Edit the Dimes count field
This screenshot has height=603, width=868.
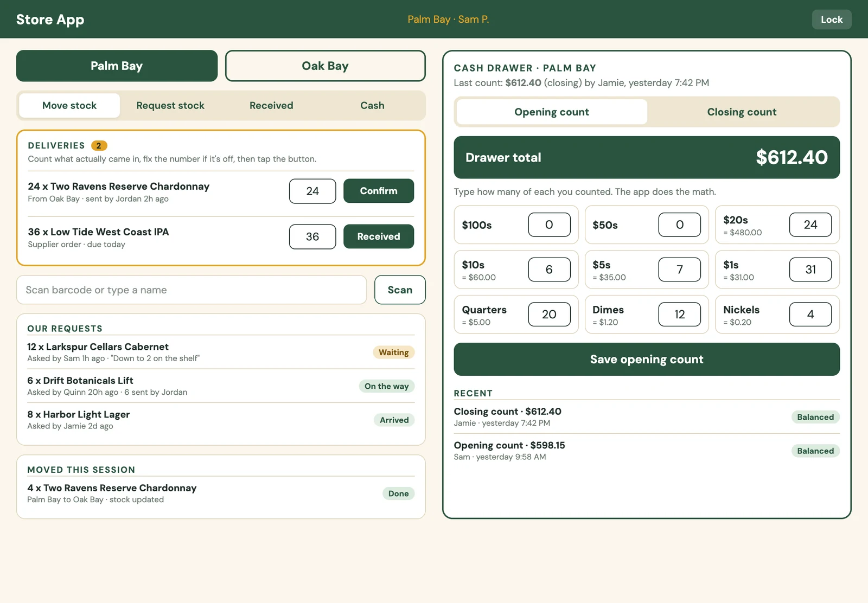[x=680, y=315]
